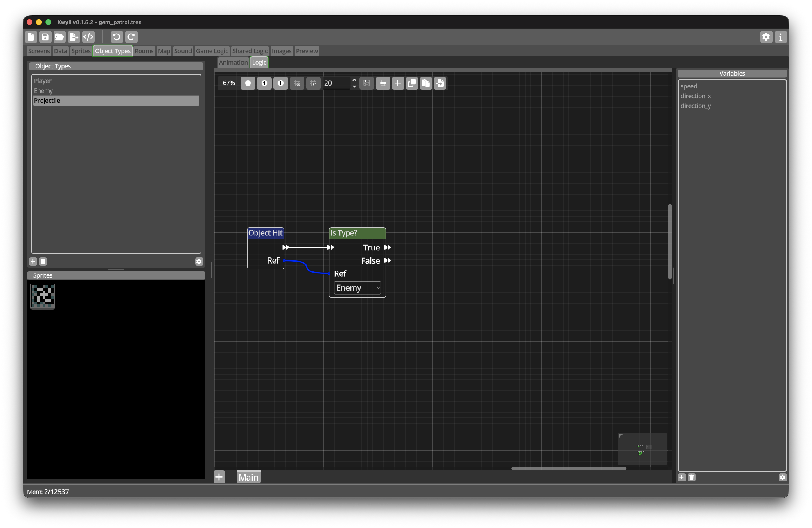Switch to the Sound tab
The height and width of the screenshot is (528, 812).
(183, 51)
